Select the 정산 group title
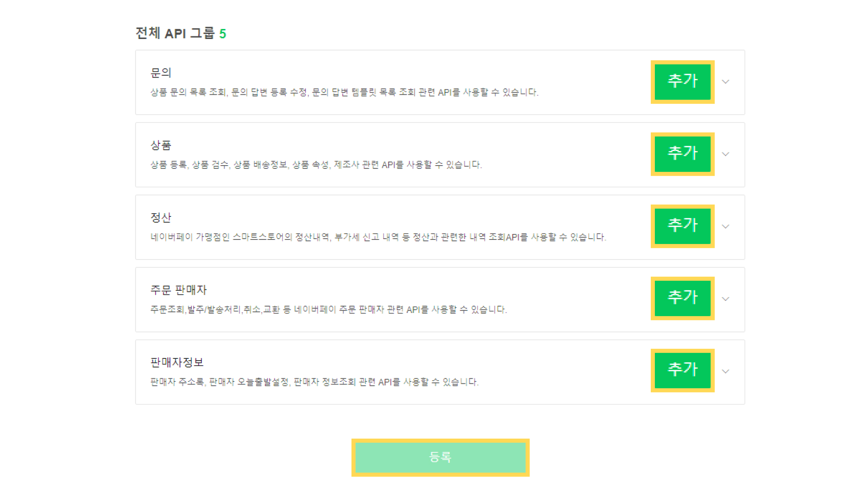The width and height of the screenshot is (868, 494). tap(161, 217)
